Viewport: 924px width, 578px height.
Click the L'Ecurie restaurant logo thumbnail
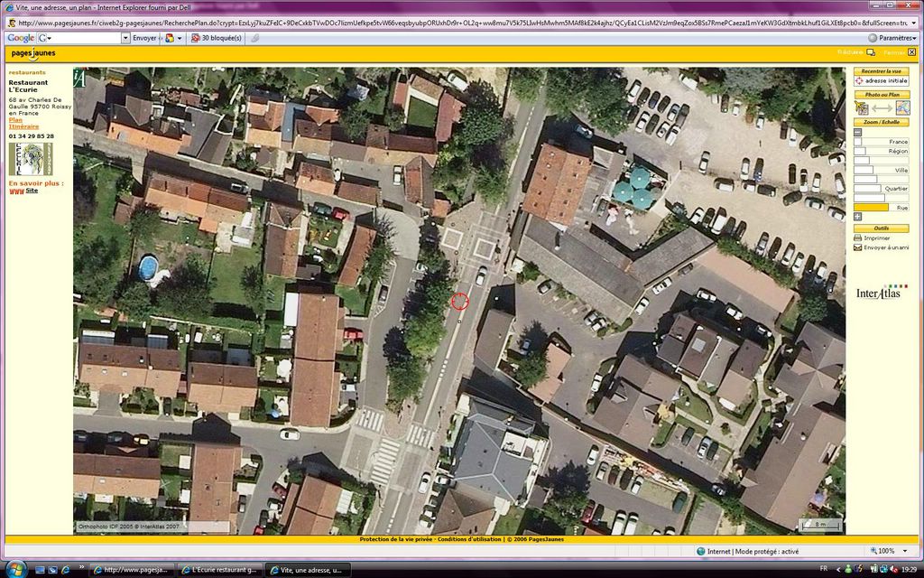tap(30, 158)
